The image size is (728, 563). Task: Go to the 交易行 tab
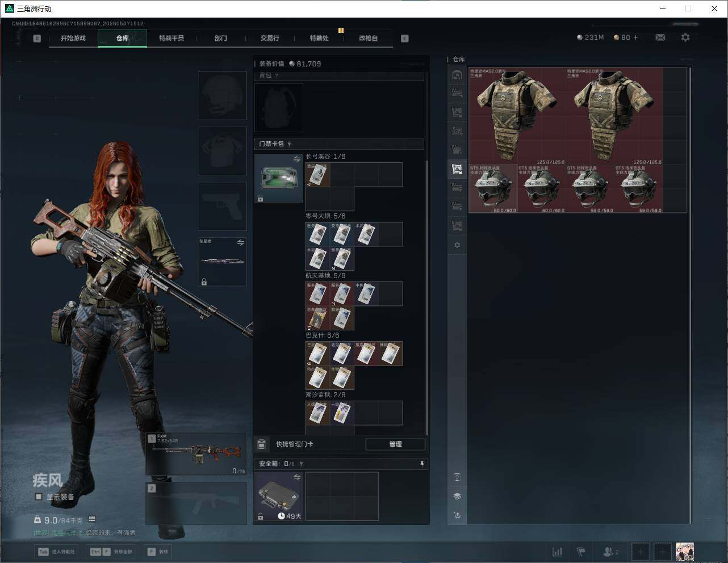coord(270,38)
